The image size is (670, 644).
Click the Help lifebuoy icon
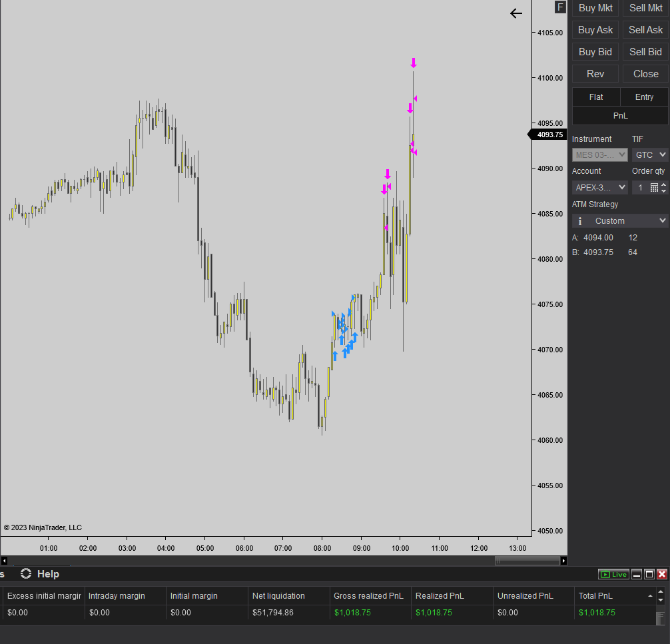coord(26,573)
